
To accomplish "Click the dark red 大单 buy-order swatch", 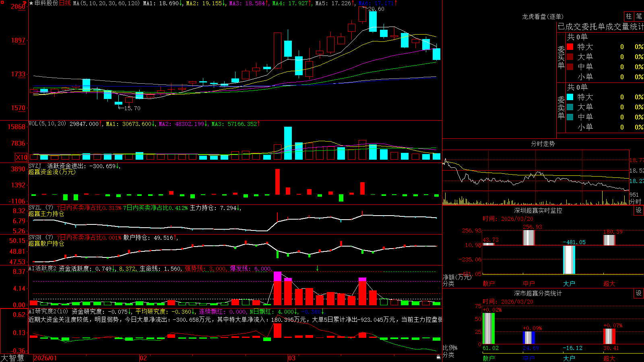I will pyautogui.click(x=570, y=57).
